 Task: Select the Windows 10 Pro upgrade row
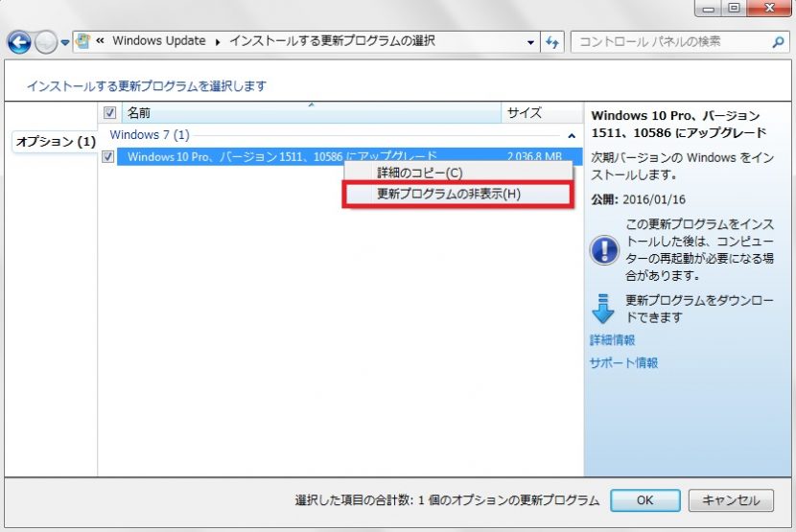tap(350, 156)
